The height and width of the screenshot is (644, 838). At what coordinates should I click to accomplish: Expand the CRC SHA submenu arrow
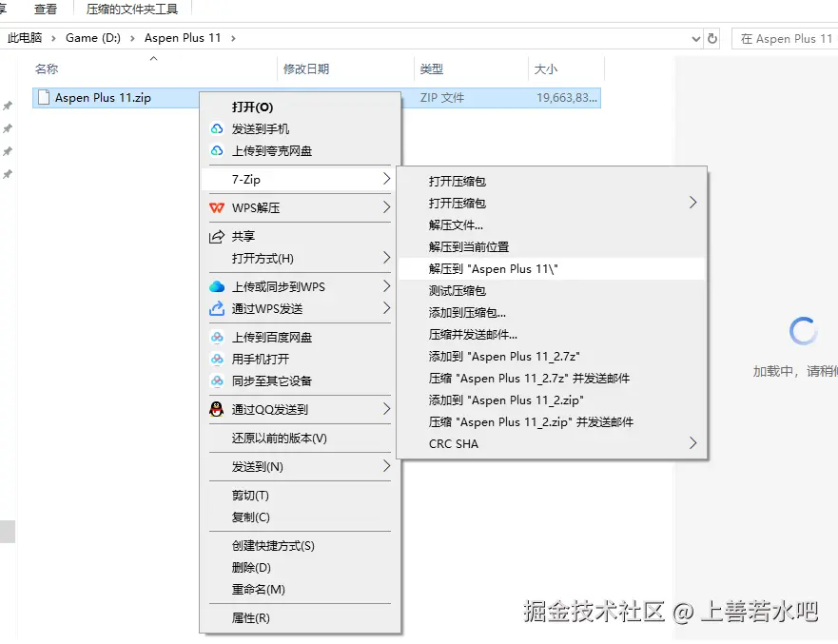click(x=693, y=443)
